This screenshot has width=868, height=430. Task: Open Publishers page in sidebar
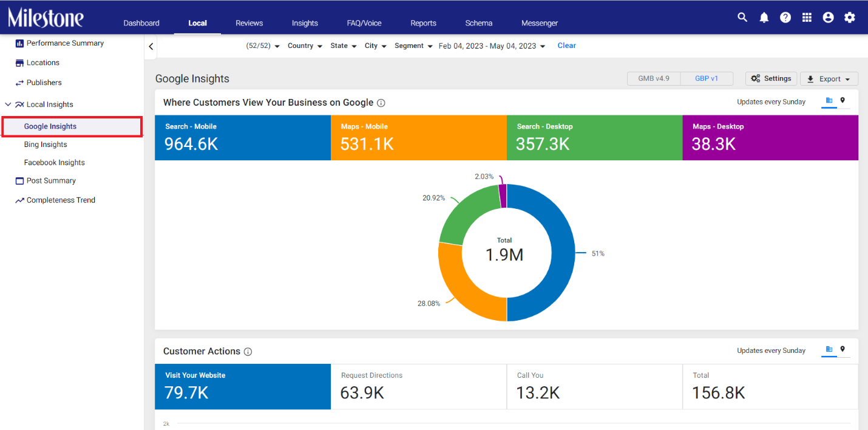tap(44, 83)
